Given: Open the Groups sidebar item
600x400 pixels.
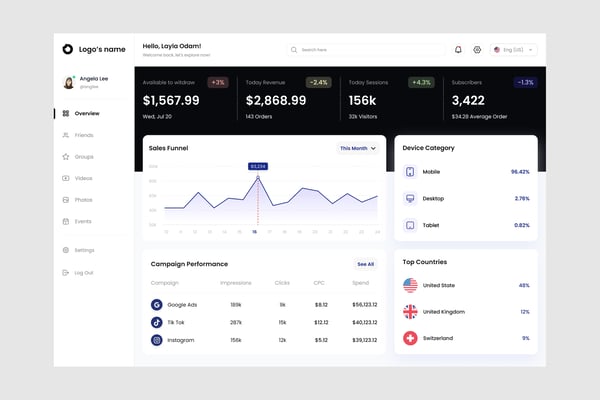Looking at the screenshot, I should (84, 157).
